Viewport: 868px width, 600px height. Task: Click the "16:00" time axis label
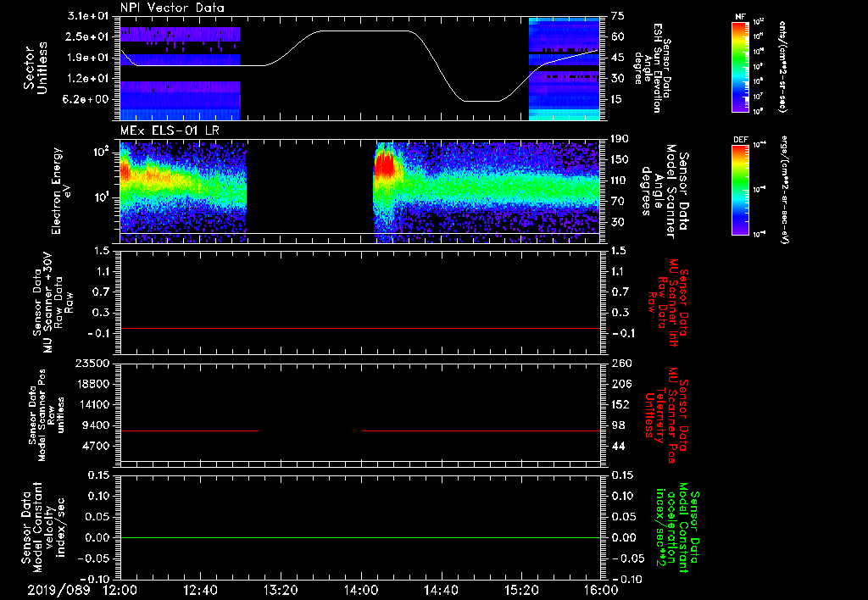(x=601, y=590)
